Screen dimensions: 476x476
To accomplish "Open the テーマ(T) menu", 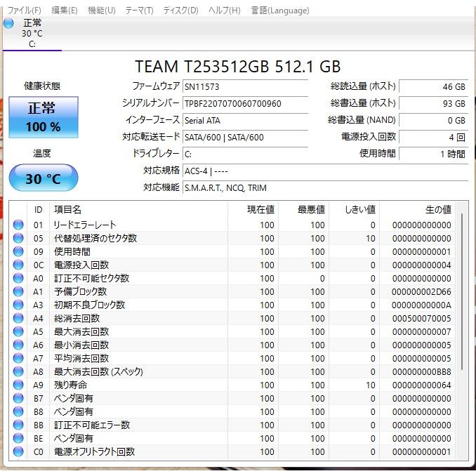I will point(139,11).
